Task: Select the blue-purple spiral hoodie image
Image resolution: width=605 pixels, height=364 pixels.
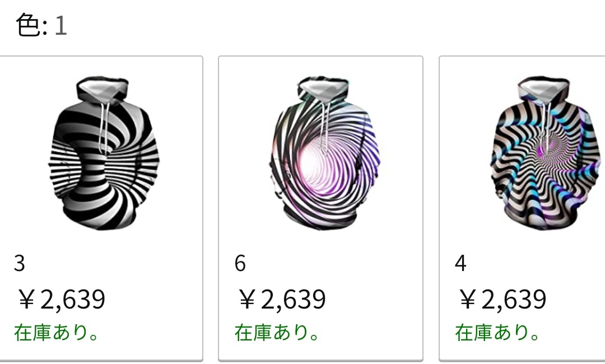Action: tap(545, 153)
